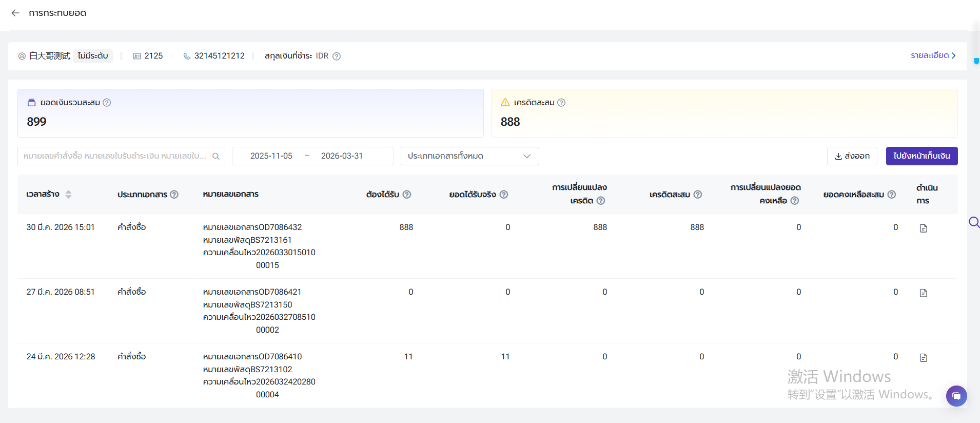
Task: Click help icon in ประเภทเอกสาร column header
Action: (174, 195)
